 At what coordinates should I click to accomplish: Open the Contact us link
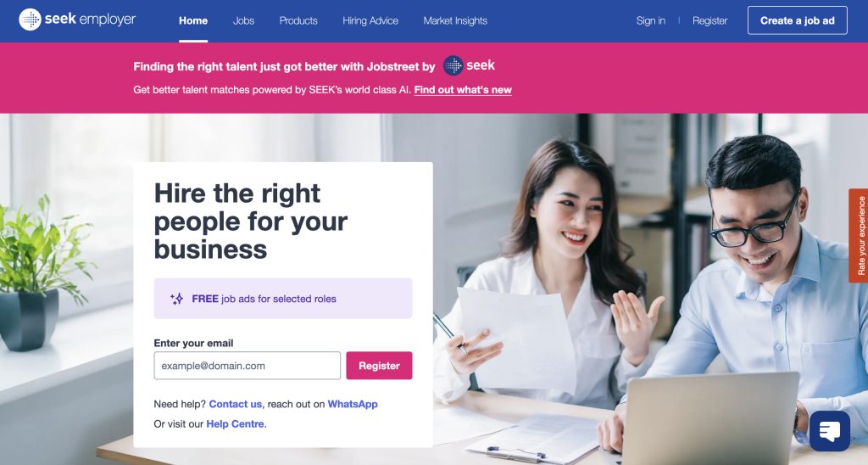236,404
